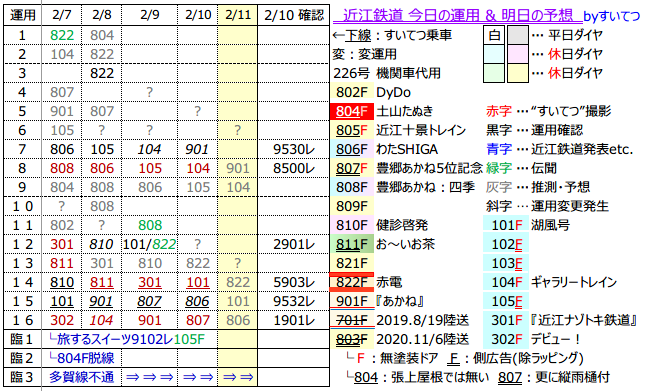Select the 101/822 cell in row 12
This screenshot has width=650, height=391.
(150, 245)
